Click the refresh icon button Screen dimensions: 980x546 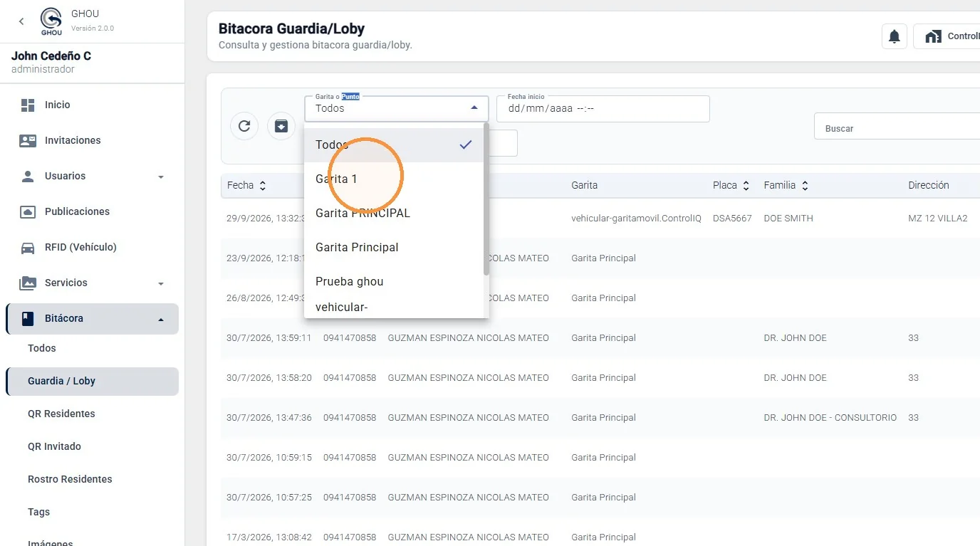point(244,126)
